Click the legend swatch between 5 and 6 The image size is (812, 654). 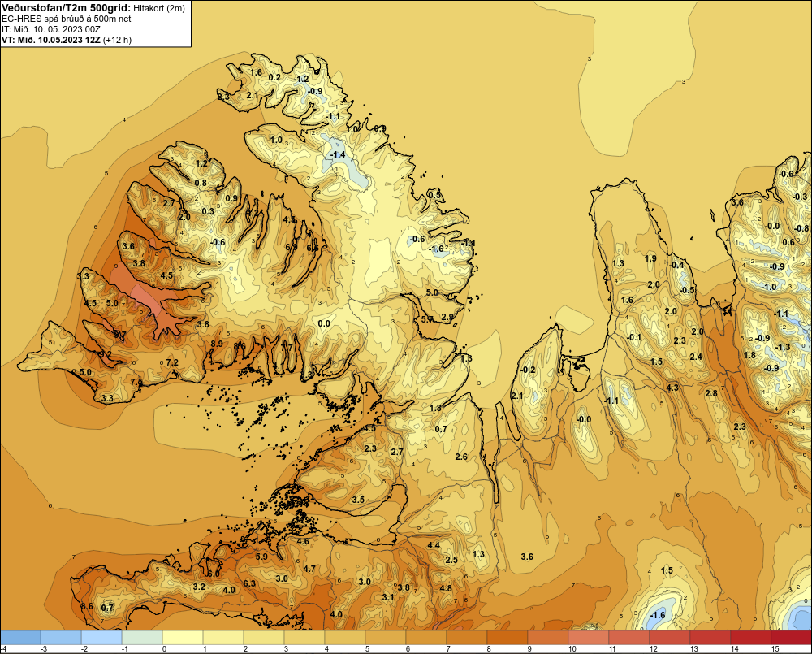click(386, 638)
